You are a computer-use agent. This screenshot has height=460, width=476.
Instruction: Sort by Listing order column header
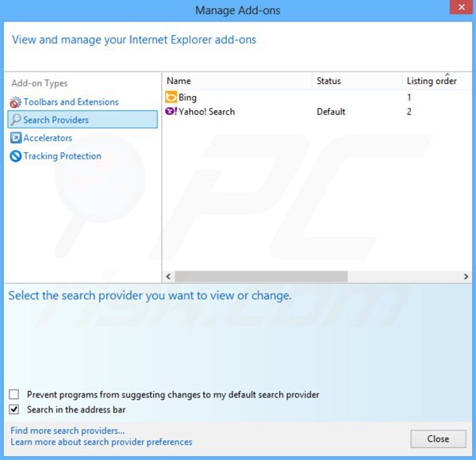click(437, 81)
